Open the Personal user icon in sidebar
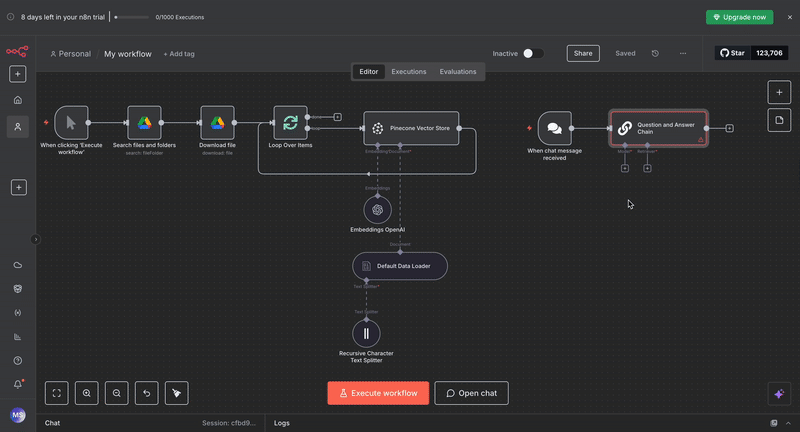 click(x=18, y=126)
